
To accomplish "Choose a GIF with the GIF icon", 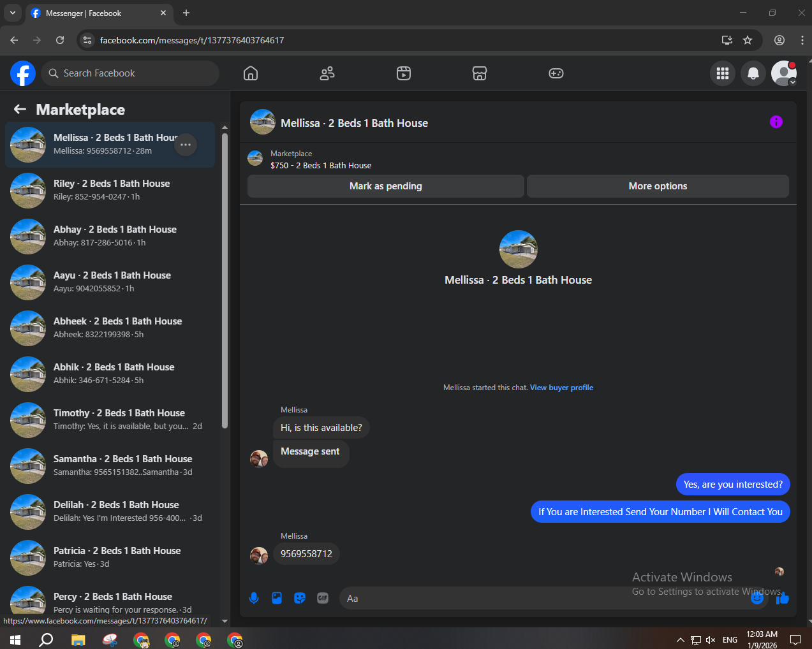I will [323, 598].
